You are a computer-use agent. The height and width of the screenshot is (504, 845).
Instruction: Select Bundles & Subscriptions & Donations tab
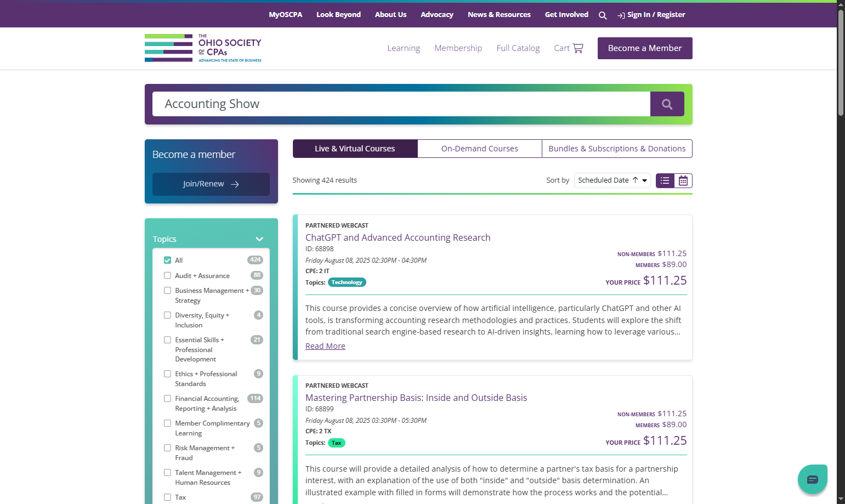pos(617,149)
